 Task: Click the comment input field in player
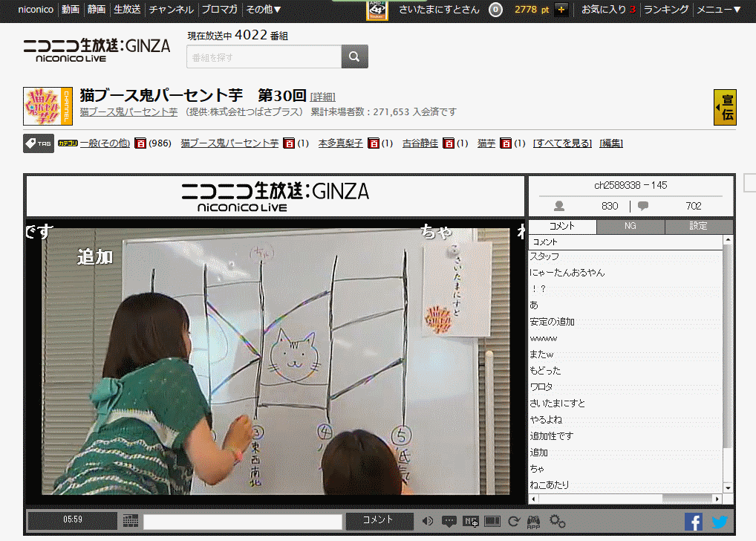click(x=243, y=522)
